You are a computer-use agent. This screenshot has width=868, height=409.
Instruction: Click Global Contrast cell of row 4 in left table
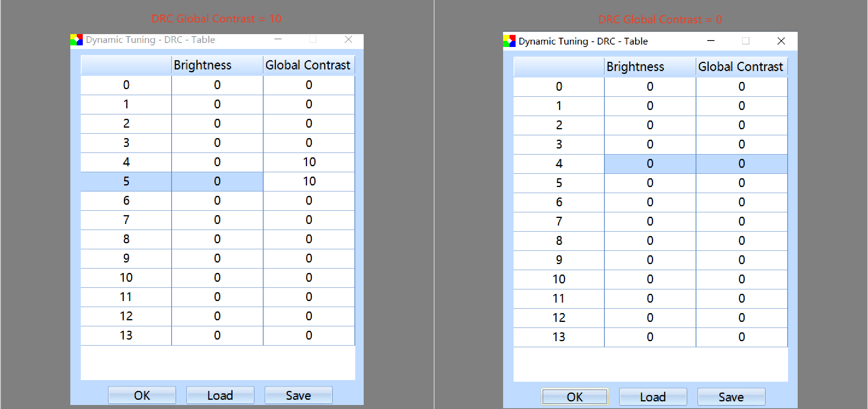309,162
